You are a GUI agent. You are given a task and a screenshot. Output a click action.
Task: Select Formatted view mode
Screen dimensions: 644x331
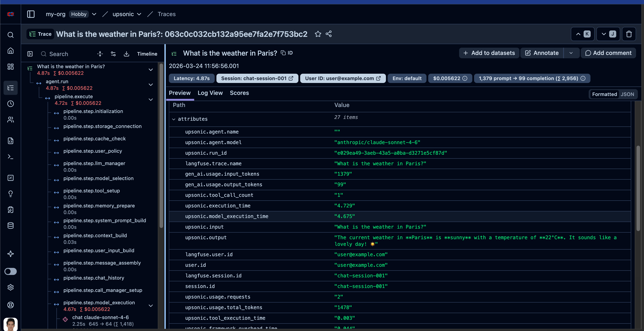[x=604, y=94]
